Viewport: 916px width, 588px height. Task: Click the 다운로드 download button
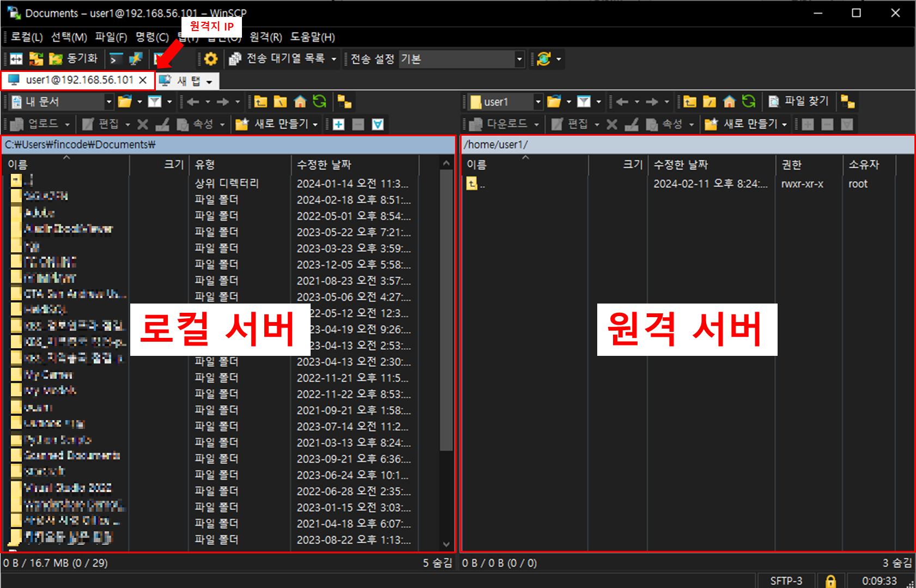point(499,124)
